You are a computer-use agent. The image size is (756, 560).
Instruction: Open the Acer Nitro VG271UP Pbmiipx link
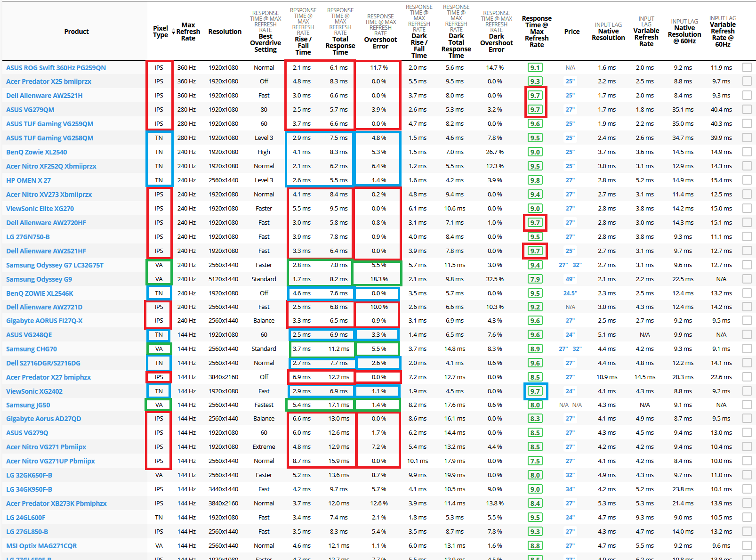(50, 461)
